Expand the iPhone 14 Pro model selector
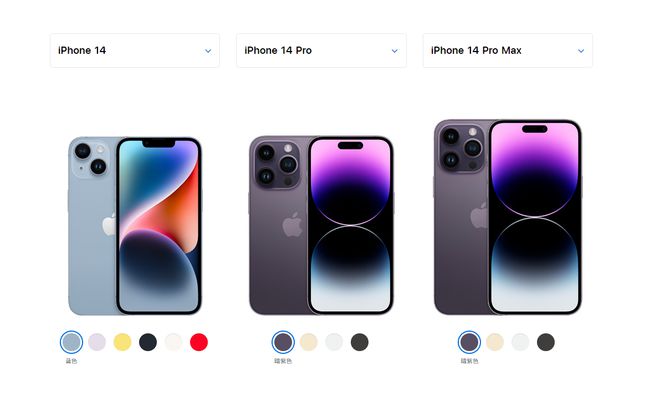Viewport: 660px width, 411px height. [x=321, y=51]
